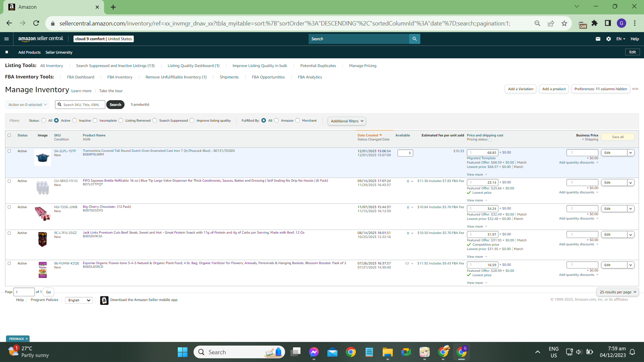Expand Add quantity discounts for Big Cherry row
Image resolution: width=644 pixels, height=362 pixels.
(579, 219)
